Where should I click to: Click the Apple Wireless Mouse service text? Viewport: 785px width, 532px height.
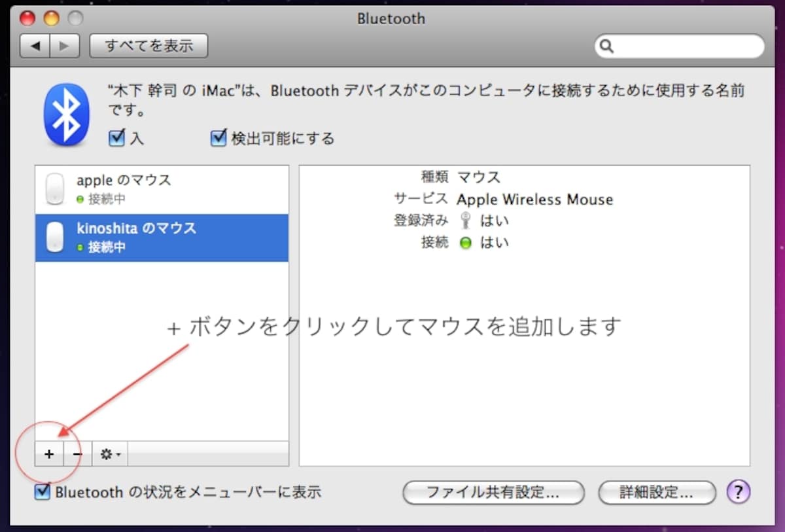pos(534,200)
